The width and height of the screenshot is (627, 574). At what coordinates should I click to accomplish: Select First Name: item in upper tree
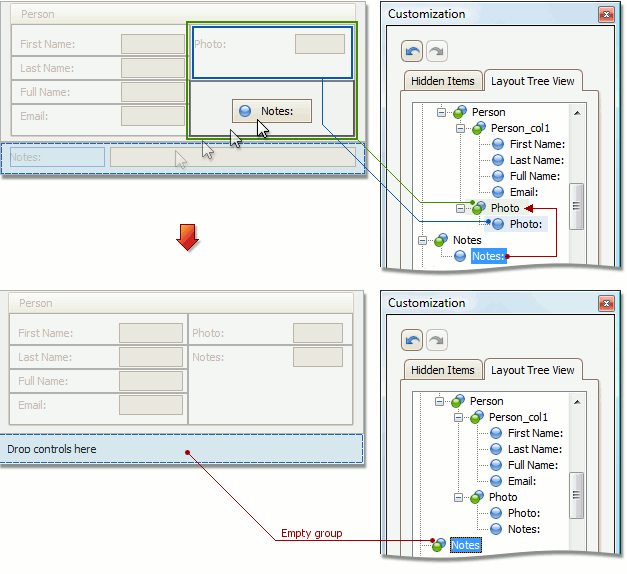point(537,144)
